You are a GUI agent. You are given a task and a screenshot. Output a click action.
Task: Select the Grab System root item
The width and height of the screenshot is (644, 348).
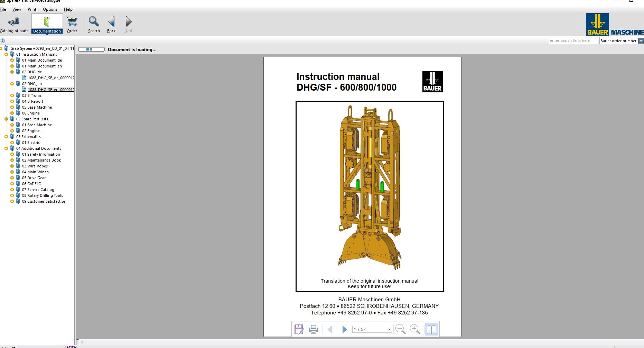pyautogui.click(x=42, y=48)
